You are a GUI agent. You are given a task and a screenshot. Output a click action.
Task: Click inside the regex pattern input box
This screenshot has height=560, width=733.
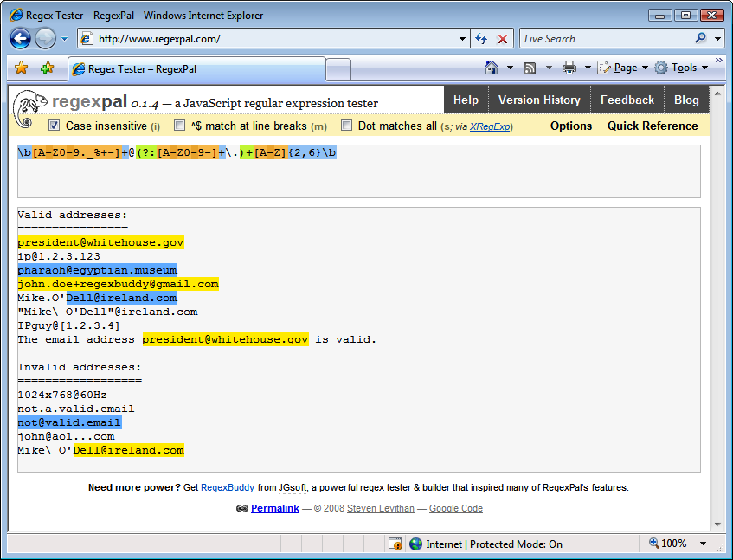358,177
